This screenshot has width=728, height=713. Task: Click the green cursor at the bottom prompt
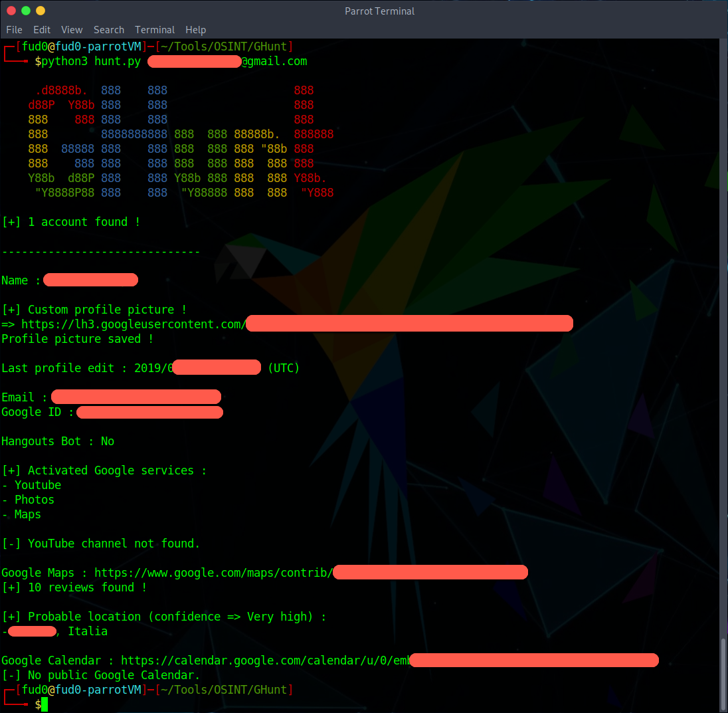point(45,704)
